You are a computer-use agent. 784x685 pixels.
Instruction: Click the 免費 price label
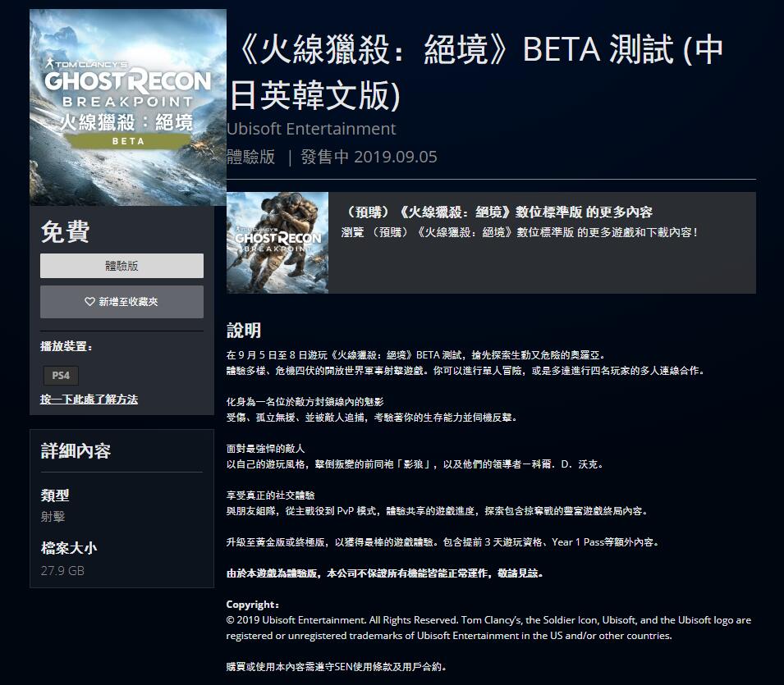point(65,232)
